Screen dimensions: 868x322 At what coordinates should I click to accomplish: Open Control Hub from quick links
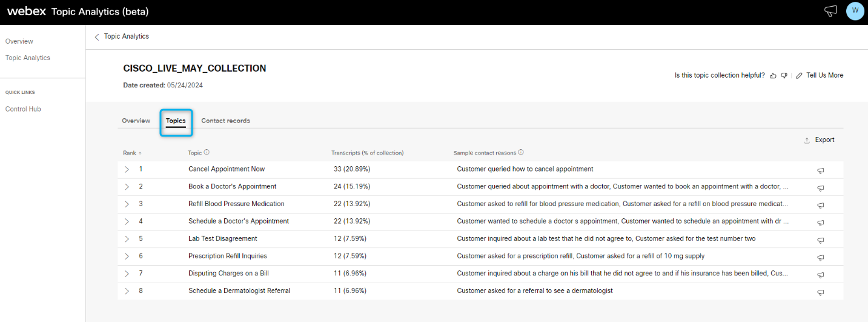tap(23, 109)
